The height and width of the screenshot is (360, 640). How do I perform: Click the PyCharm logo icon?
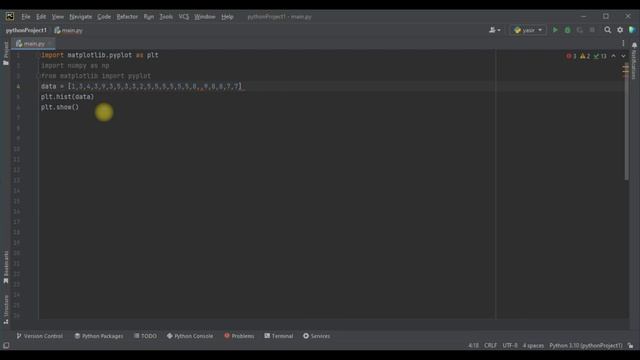point(10,16)
